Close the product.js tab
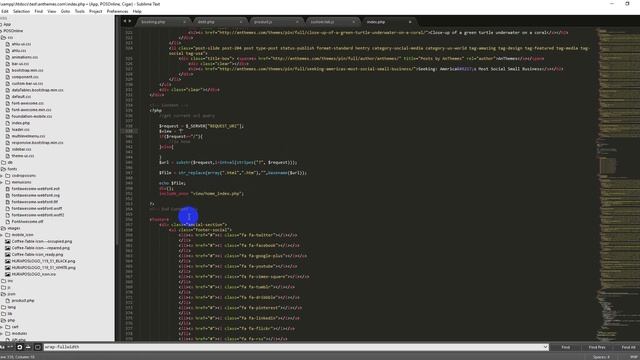 coord(297,22)
